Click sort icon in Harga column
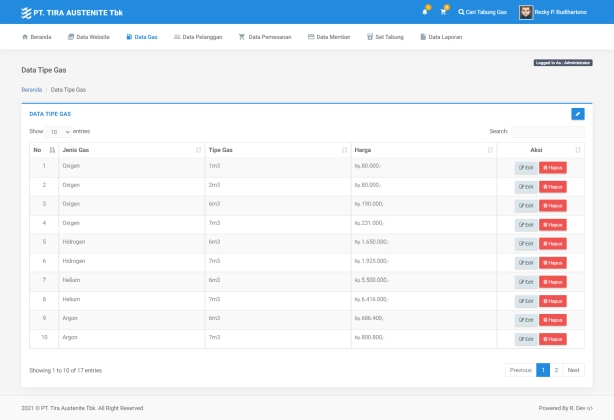 [490, 150]
